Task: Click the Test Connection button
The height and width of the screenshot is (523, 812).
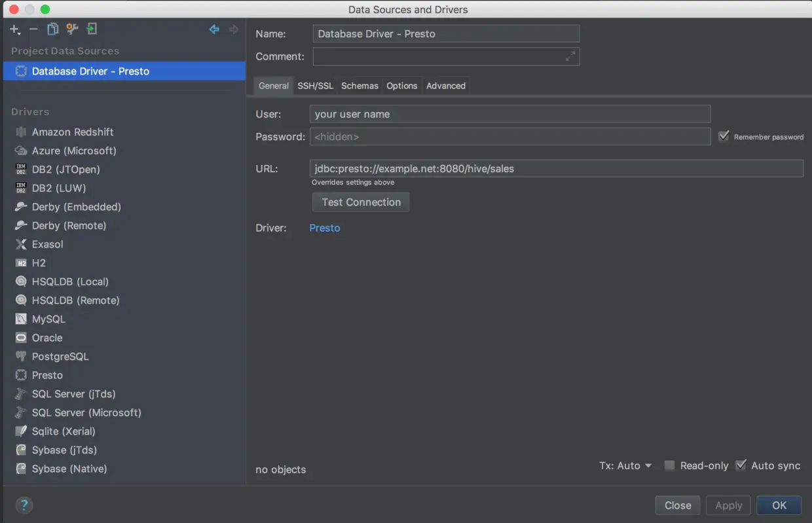Action: 361,202
